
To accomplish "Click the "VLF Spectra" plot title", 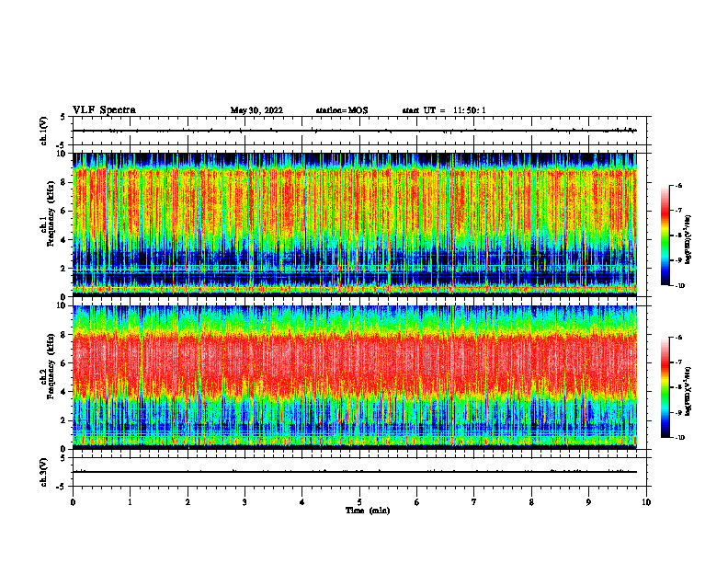I will [104, 110].
